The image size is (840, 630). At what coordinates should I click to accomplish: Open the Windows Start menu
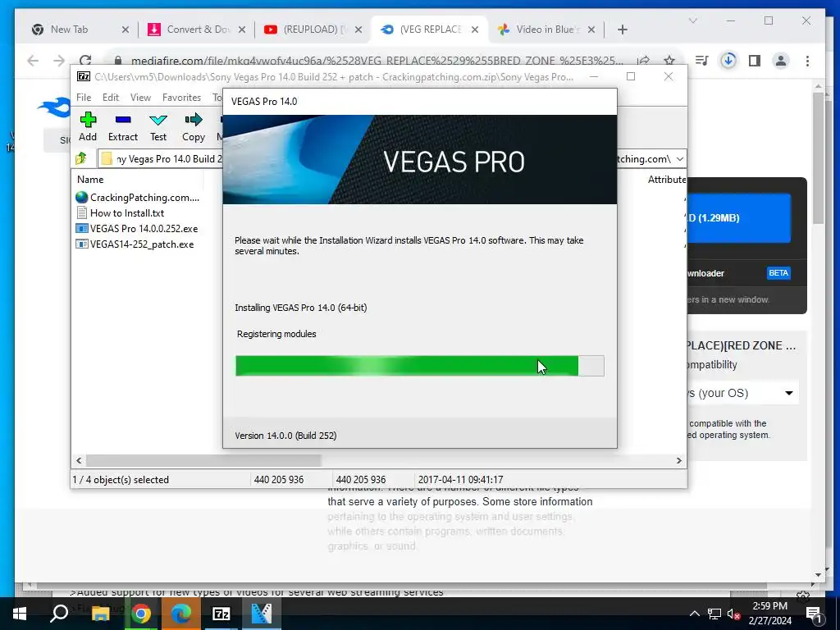coord(20,614)
